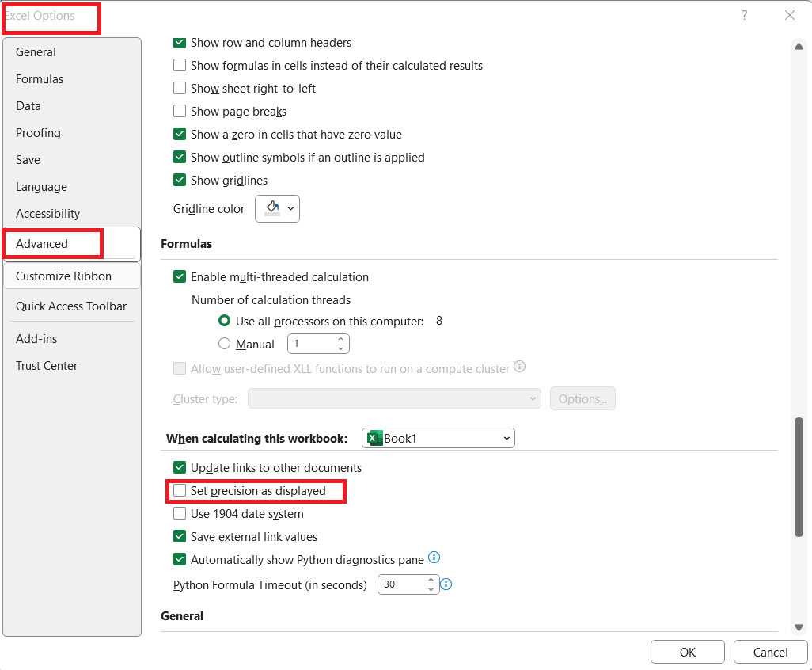Decrease Python Formula Timeout value

pos(431,589)
